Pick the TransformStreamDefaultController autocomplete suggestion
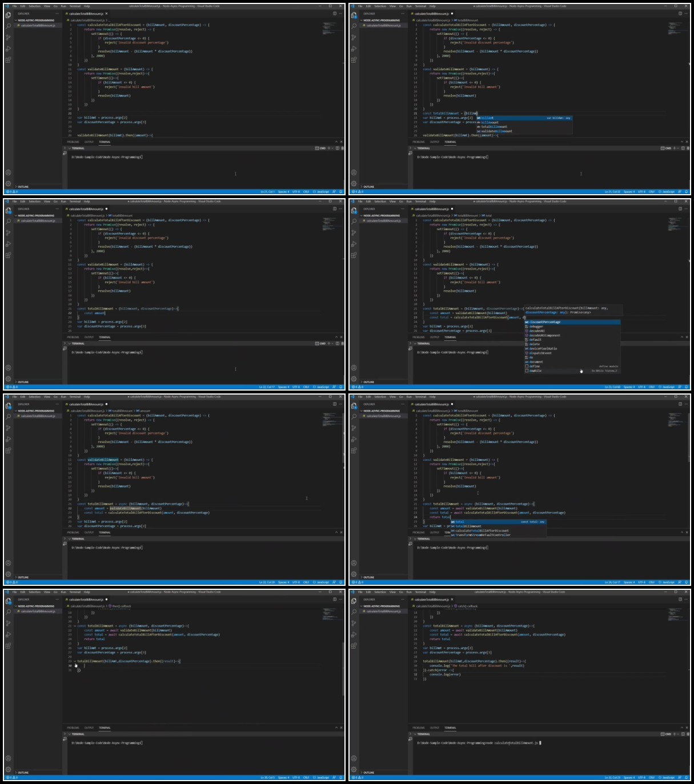This screenshot has width=694, height=784. click(x=498, y=535)
